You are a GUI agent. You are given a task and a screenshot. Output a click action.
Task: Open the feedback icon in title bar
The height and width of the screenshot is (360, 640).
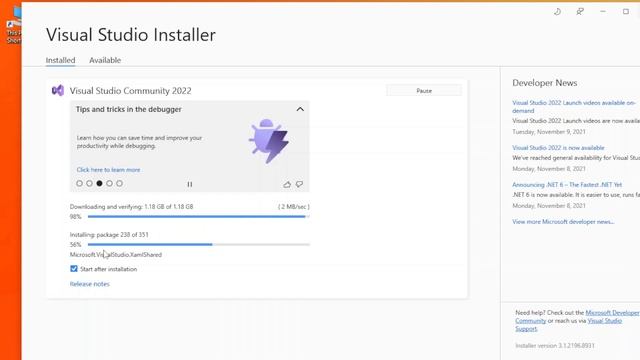coord(580,12)
